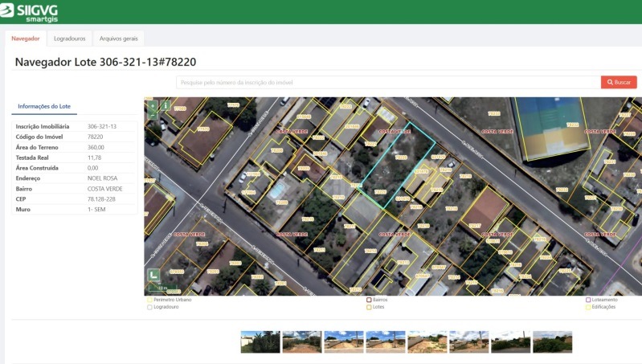Screen dimensions: 642x364
Task: Click the 'Área Construída' field label
Action: click(37, 168)
